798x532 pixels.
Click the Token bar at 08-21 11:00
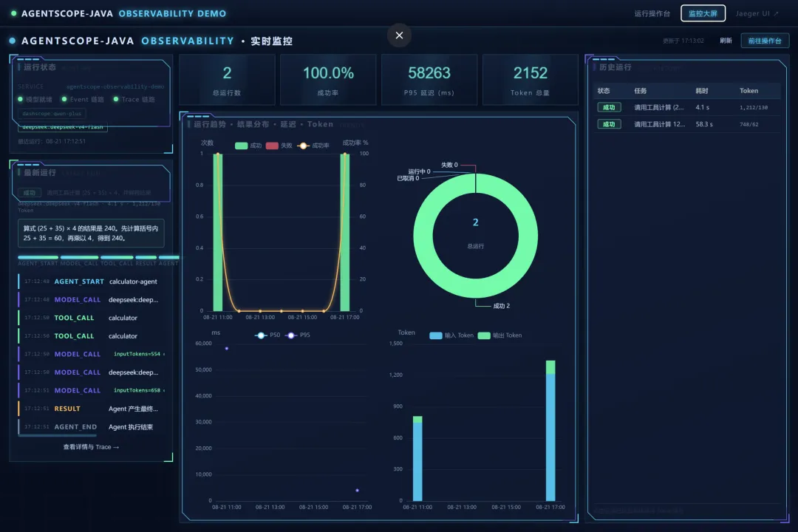417,459
